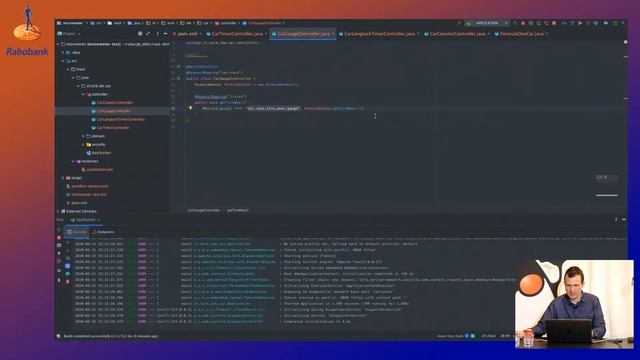Collapse the src folder
Image resolution: width=640 pixels, height=360 pixels.
63,61
